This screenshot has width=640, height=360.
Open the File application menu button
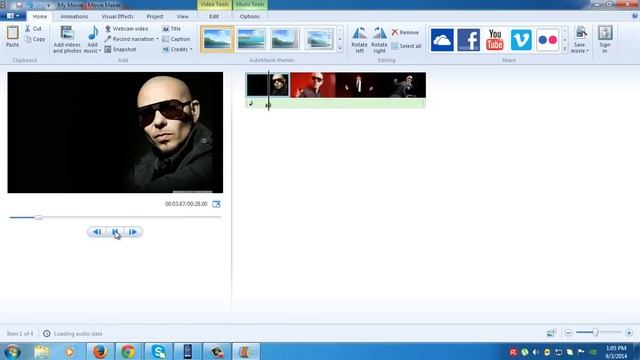[13, 16]
